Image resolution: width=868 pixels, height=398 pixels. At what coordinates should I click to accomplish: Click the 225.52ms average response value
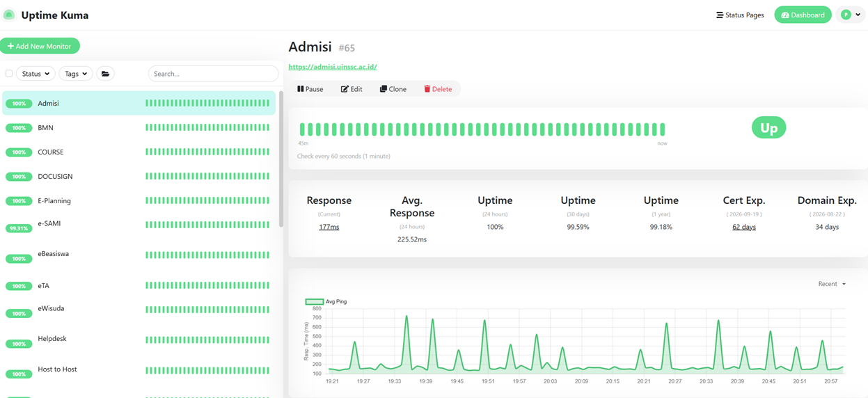(x=412, y=239)
